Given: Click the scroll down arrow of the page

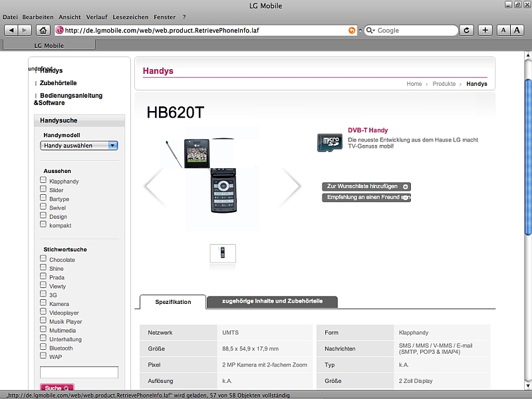Looking at the screenshot, I should click(x=528, y=386).
